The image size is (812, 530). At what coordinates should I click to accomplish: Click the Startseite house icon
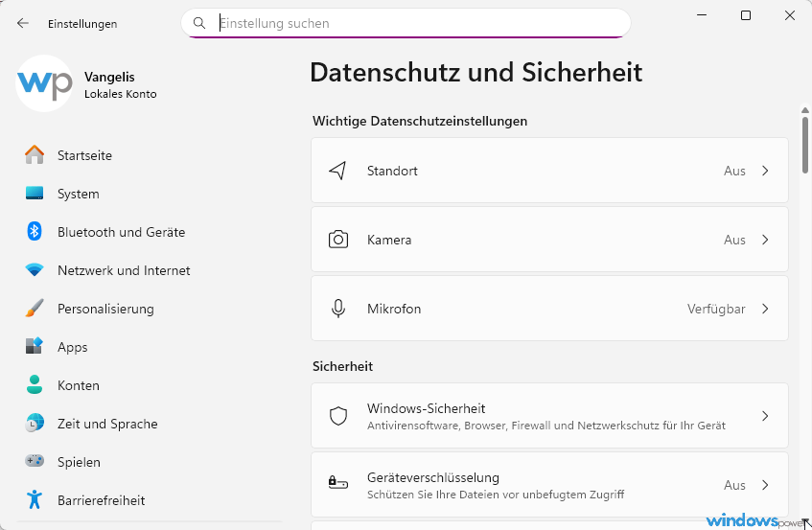pos(35,154)
